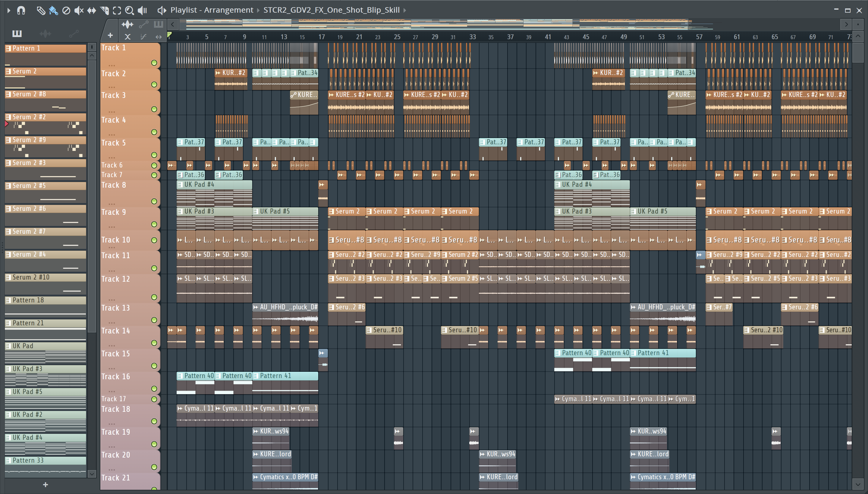This screenshot has height=494, width=868.
Task: Toggle the audio clip focus waveform icon
Action: click(x=127, y=24)
